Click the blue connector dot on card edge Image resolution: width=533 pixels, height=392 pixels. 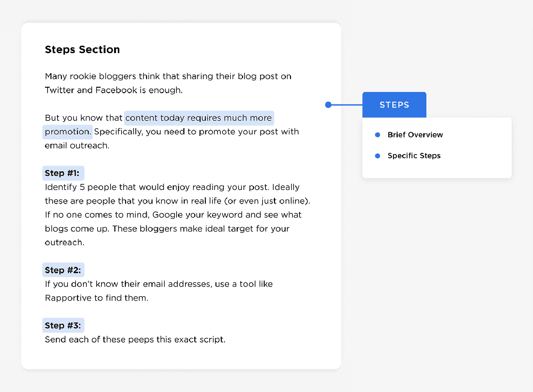tap(328, 105)
